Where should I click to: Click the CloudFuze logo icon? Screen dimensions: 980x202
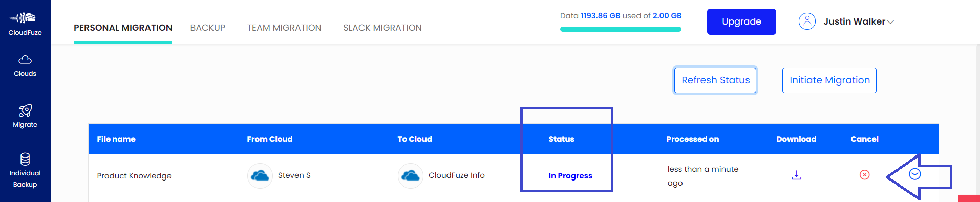point(25,18)
